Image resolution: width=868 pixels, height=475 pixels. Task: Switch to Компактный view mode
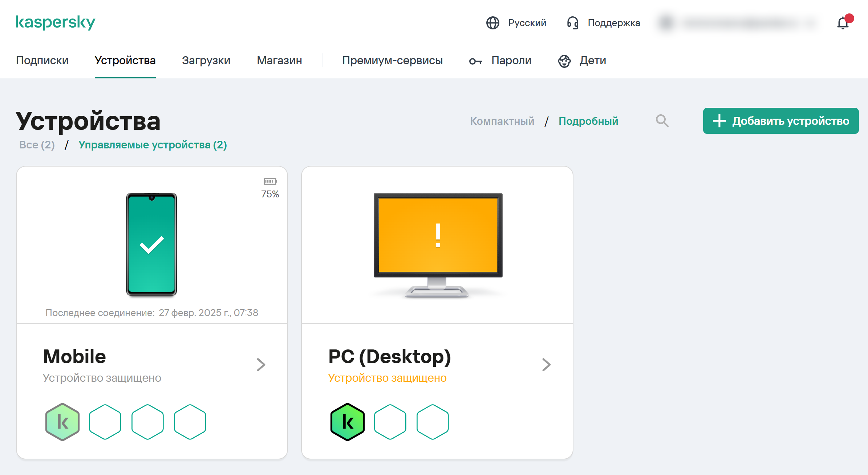point(502,121)
